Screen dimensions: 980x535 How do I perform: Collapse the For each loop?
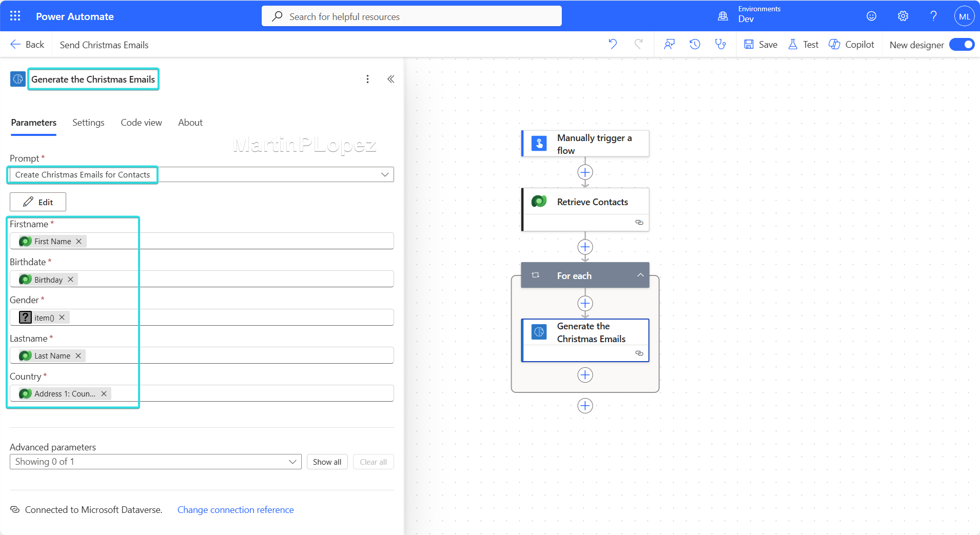coord(640,275)
